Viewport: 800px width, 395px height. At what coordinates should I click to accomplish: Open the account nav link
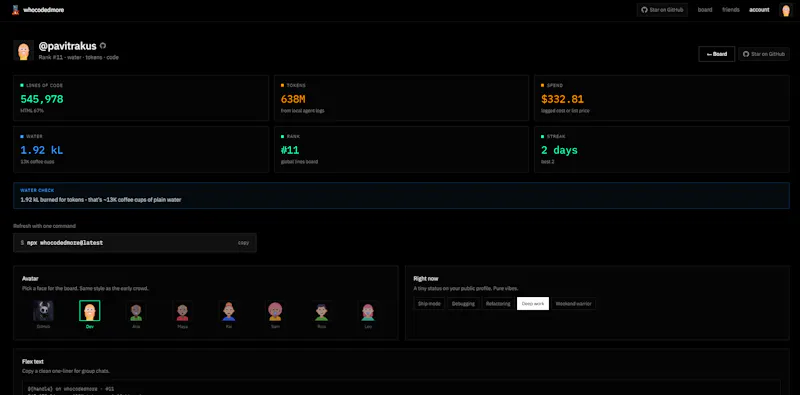click(759, 10)
